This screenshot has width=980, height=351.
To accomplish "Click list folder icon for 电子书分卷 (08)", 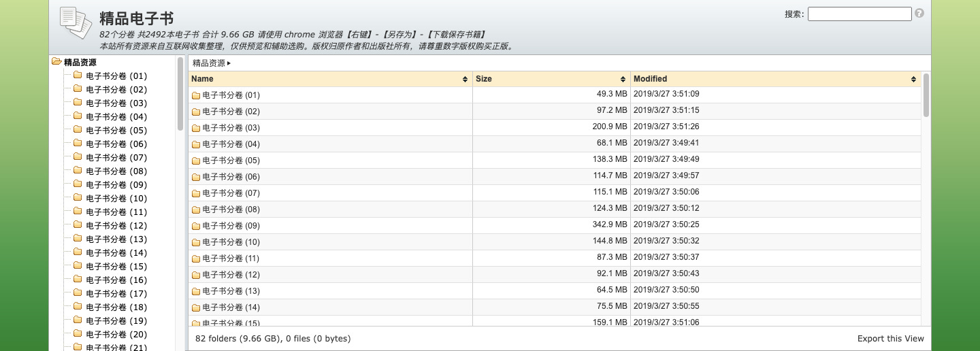I will point(196,210).
